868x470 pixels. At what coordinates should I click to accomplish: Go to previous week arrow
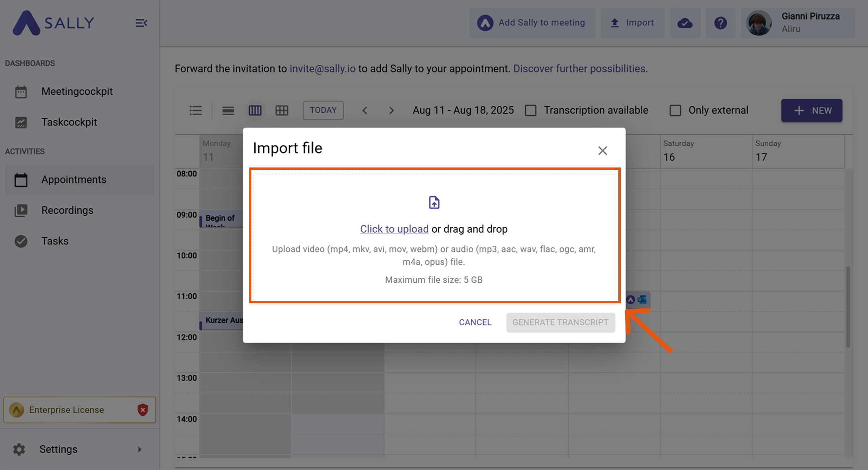click(365, 110)
